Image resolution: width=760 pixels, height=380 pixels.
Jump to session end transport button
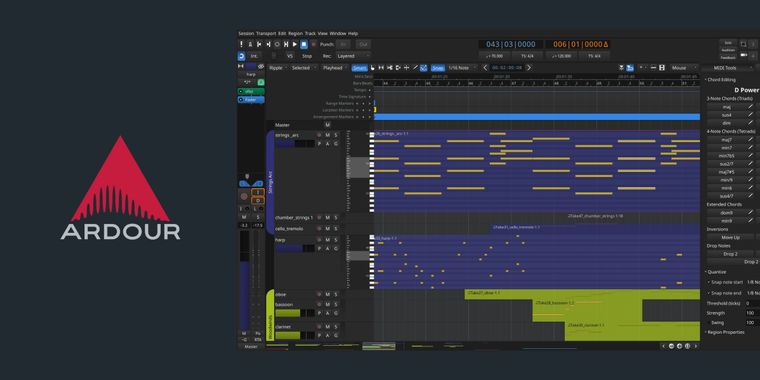268,44
